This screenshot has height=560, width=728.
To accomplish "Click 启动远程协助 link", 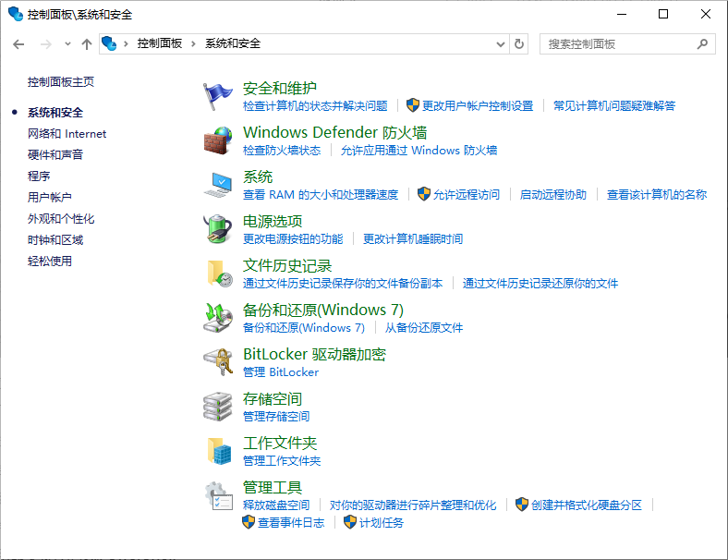I will (x=553, y=195).
